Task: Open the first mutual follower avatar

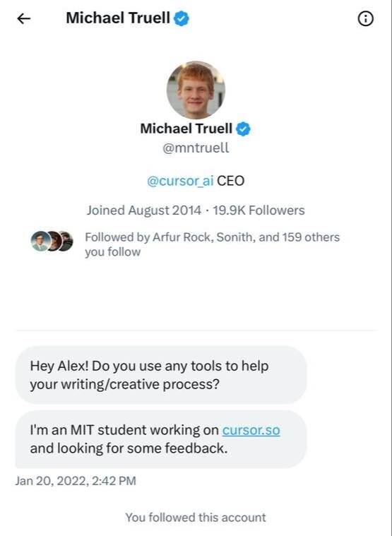Action: (x=41, y=241)
